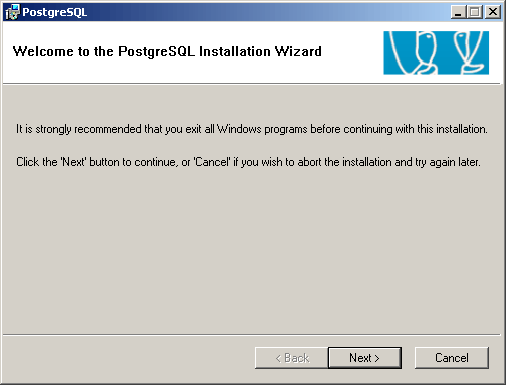Click the right elephant in the logo
This screenshot has width=506, height=385.
(470, 53)
